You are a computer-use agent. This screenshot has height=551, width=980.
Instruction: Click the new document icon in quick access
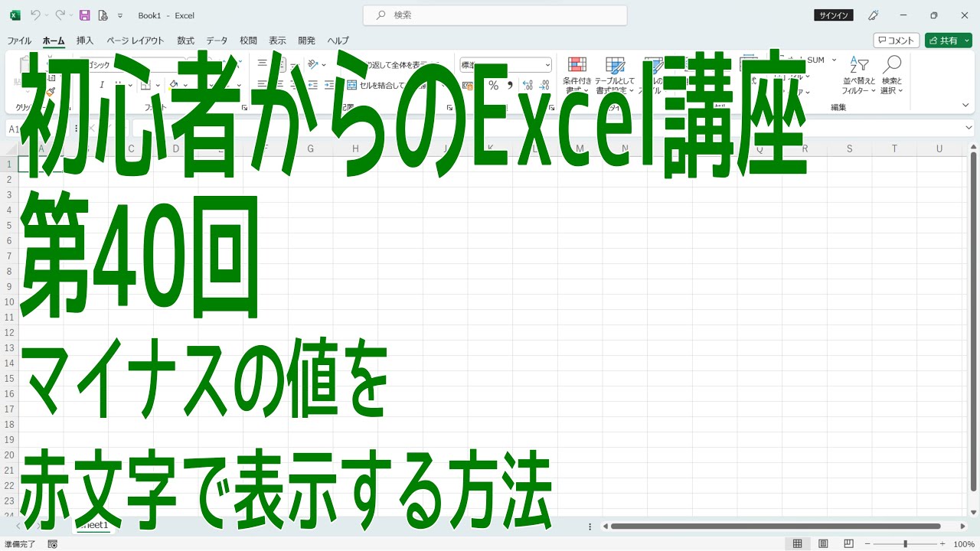(x=103, y=15)
